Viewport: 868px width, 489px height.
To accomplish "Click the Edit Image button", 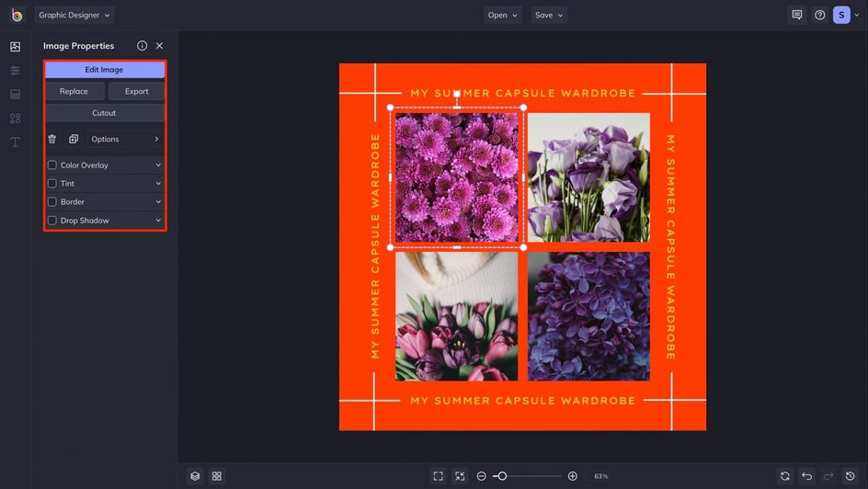I will (105, 70).
